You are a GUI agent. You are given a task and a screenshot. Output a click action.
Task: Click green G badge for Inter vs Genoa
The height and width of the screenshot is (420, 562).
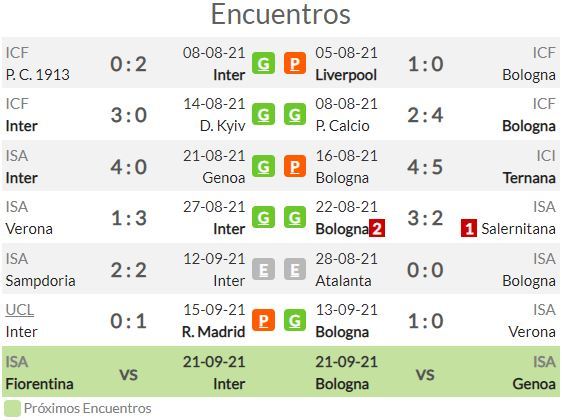pyautogui.click(x=263, y=166)
